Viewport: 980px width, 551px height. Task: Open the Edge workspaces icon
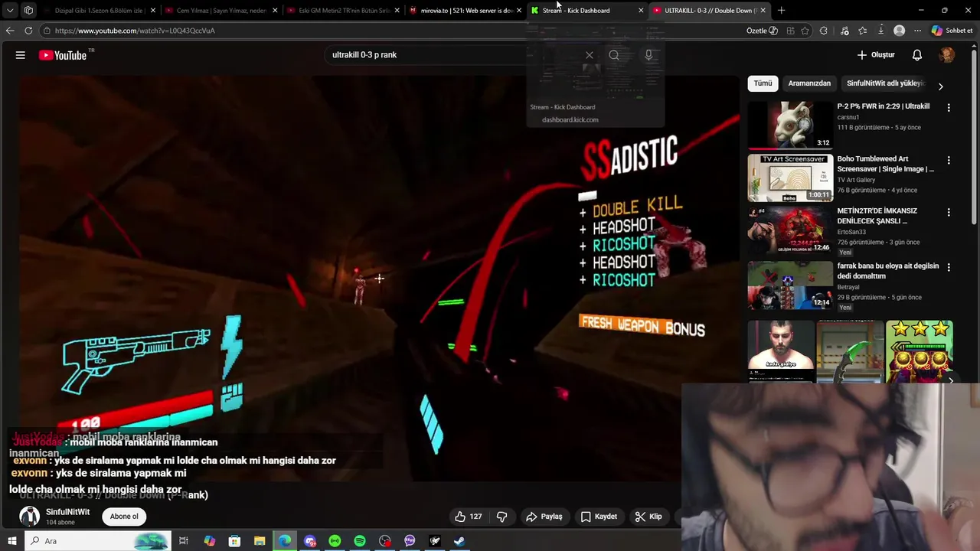click(28, 11)
